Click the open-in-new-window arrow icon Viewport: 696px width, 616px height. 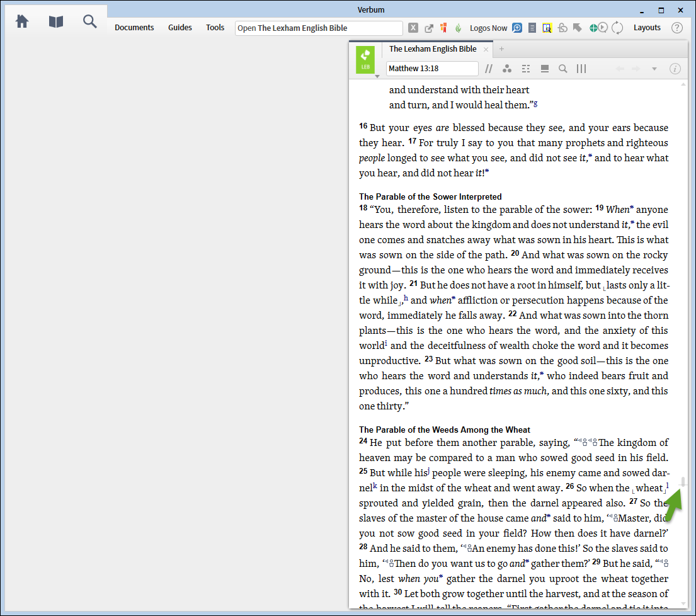tap(429, 28)
